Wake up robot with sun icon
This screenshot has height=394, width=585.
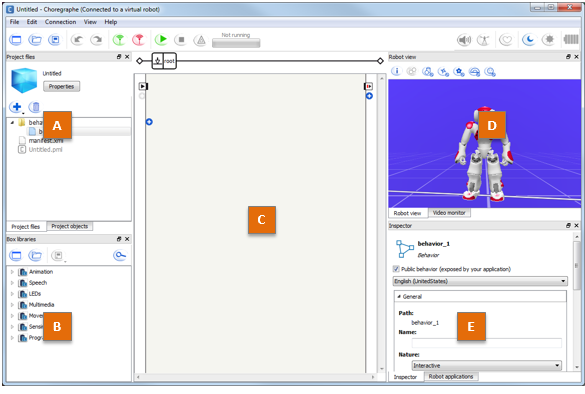coord(549,40)
